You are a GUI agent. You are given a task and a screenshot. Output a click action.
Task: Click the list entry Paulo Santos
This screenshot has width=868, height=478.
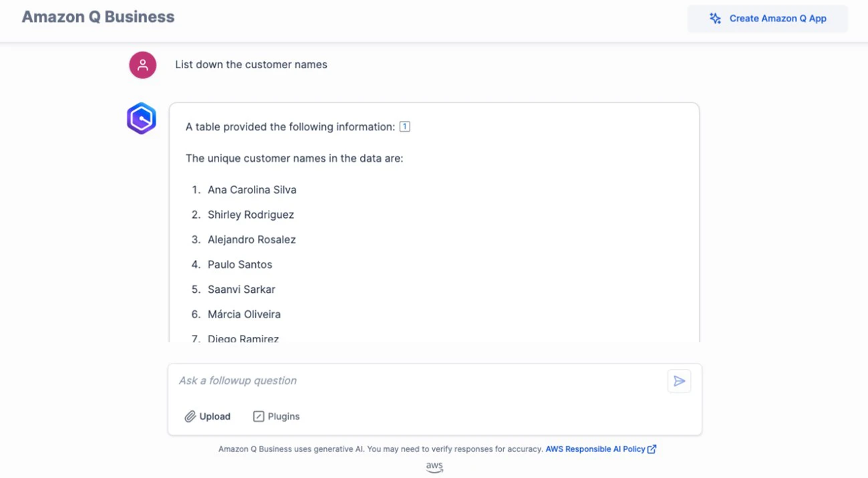(240, 265)
